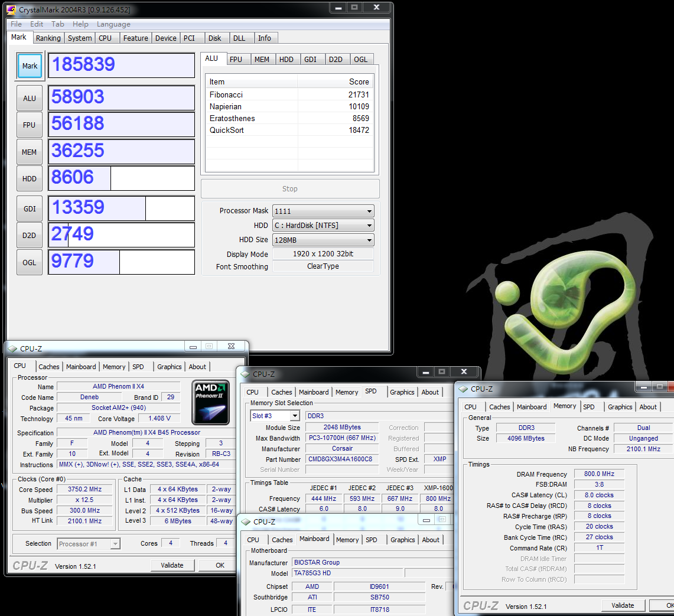Click the Score column header
Screen dimensions: 674x616
pyautogui.click(x=336, y=82)
